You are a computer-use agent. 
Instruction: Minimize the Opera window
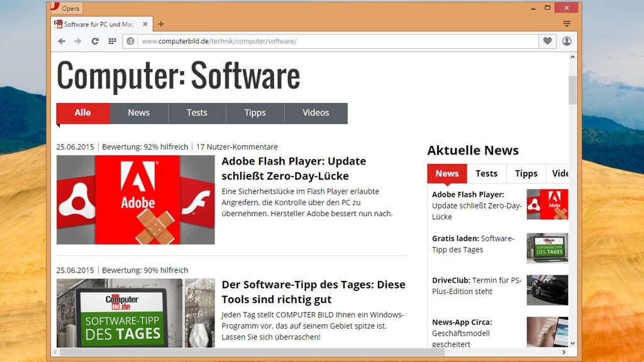(533, 8)
